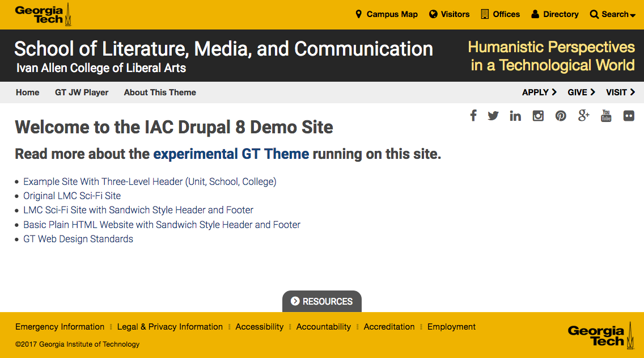644x358 pixels.
Task: Open the Flickr icon
Action: [x=629, y=116]
